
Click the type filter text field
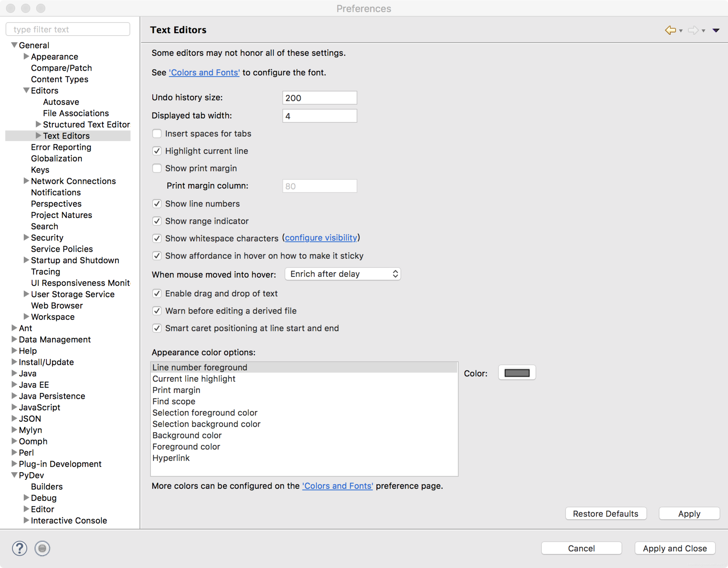pos(68,29)
